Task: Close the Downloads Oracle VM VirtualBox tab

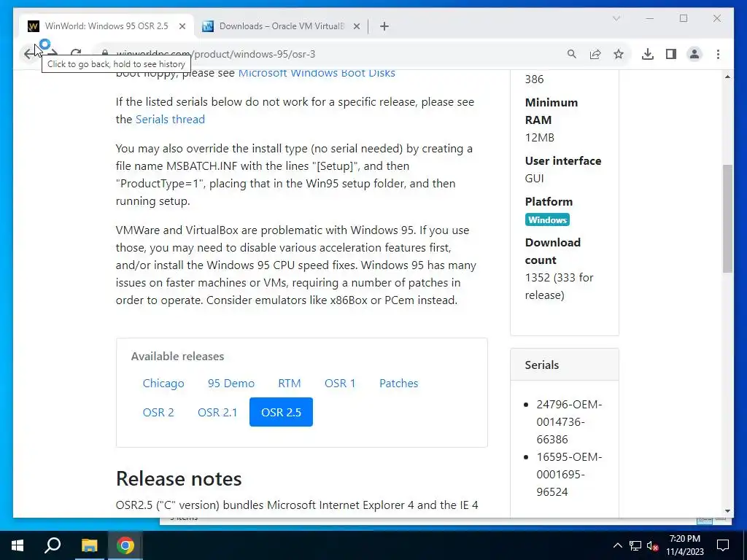Action: pyautogui.click(x=356, y=26)
